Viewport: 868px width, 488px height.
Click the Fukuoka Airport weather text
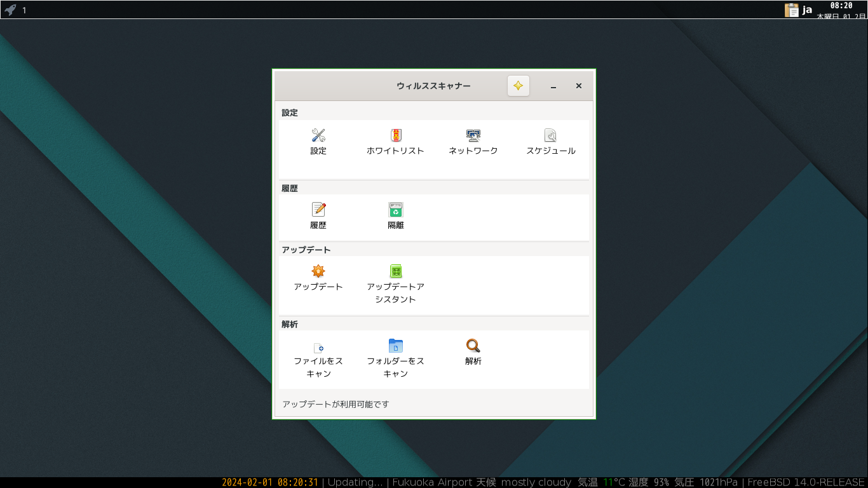(x=433, y=482)
